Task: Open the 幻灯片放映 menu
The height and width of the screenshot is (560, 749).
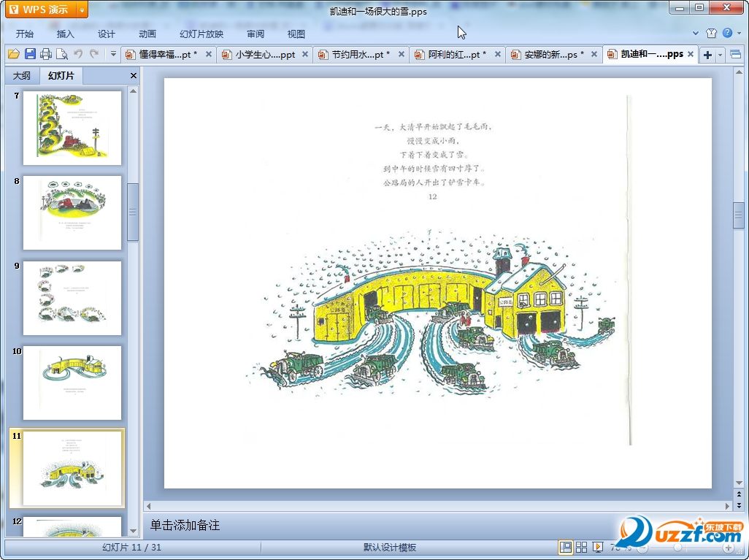Action: (x=201, y=34)
